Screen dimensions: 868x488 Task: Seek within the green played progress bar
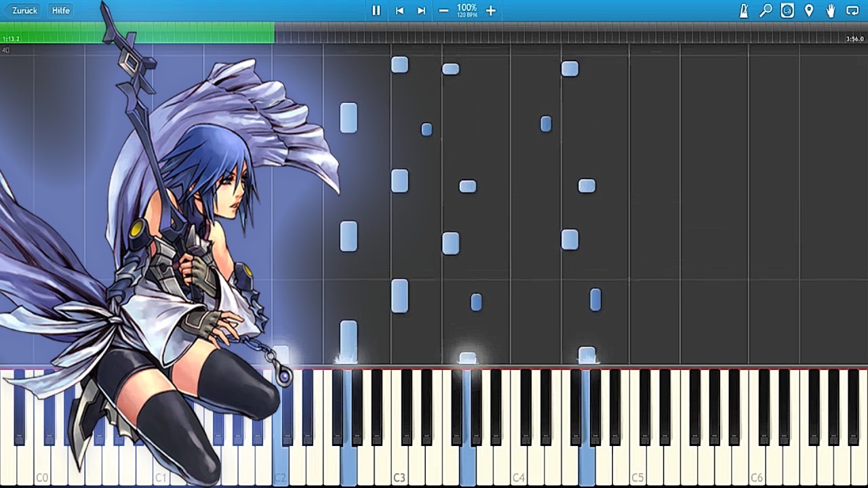(137, 33)
